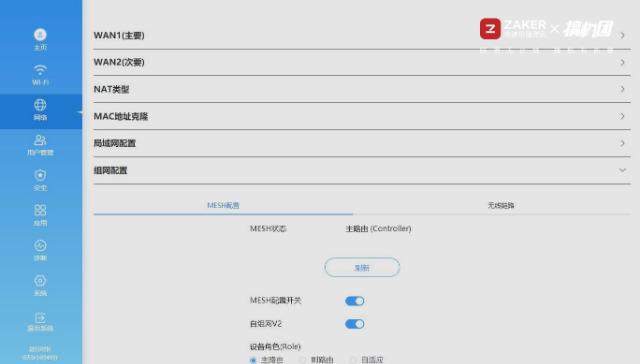Open the 安全 shield icon
The image size is (640, 364).
point(40,175)
